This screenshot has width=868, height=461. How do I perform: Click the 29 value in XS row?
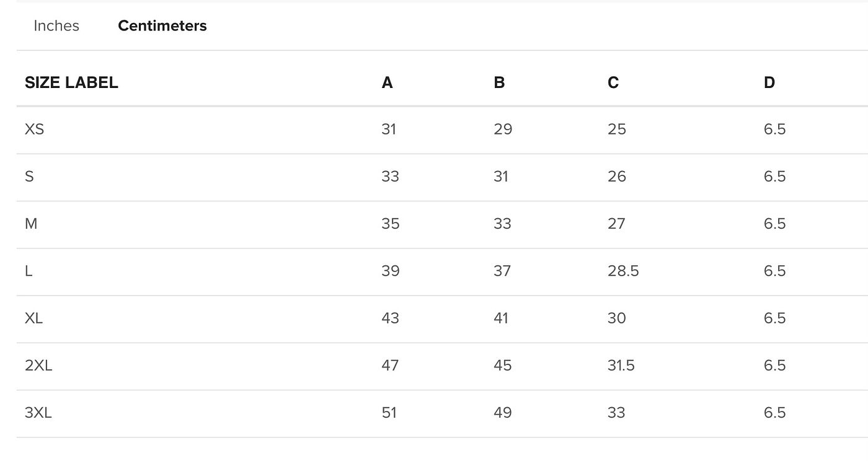(503, 130)
